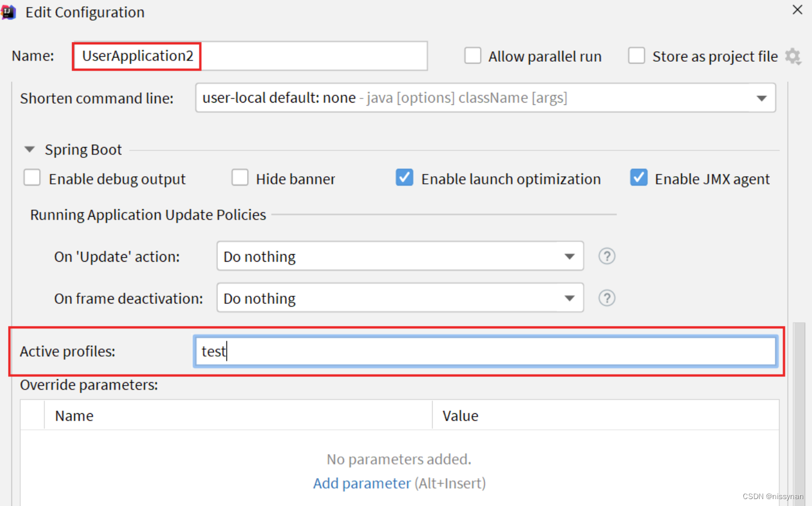
Task: Click the Add parameter link
Action: pyautogui.click(x=362, y=483)
